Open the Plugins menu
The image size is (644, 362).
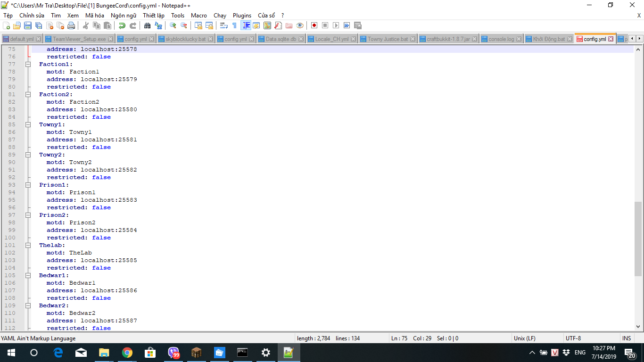point(242,16)
